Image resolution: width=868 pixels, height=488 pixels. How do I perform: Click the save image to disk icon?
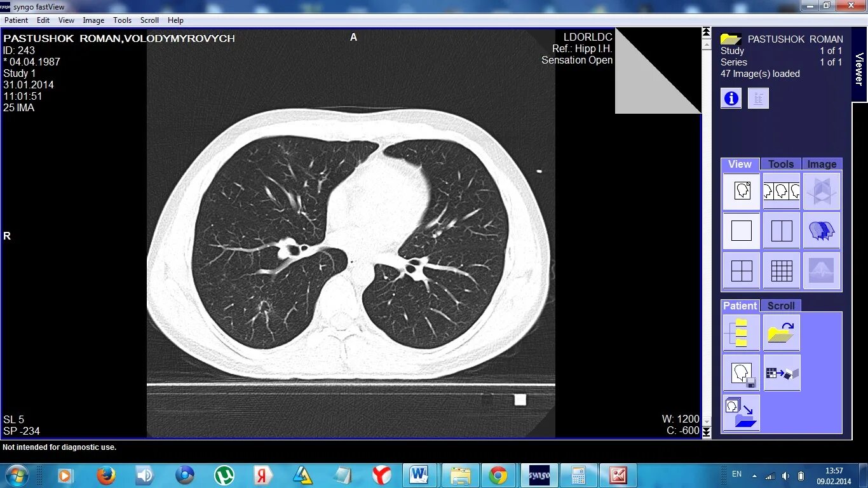tap(742, 372)
